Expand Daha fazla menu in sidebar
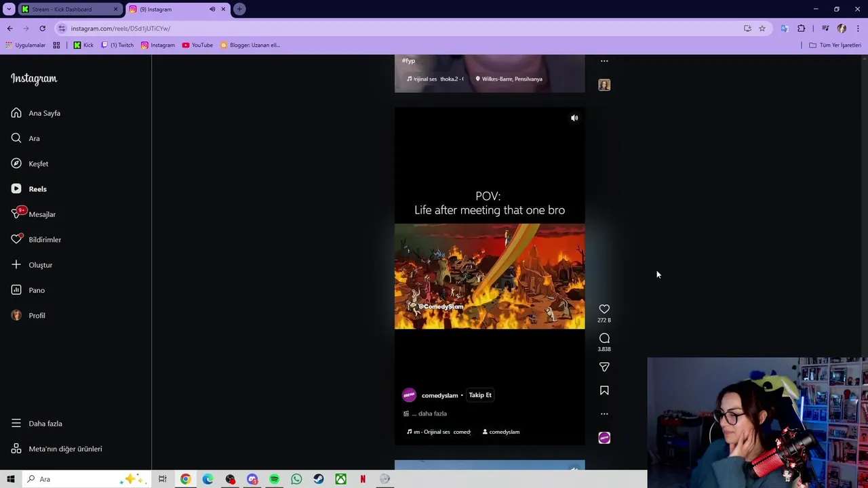Image resolution: width=868 pixels, height=488 pixels. coord(37,424)
